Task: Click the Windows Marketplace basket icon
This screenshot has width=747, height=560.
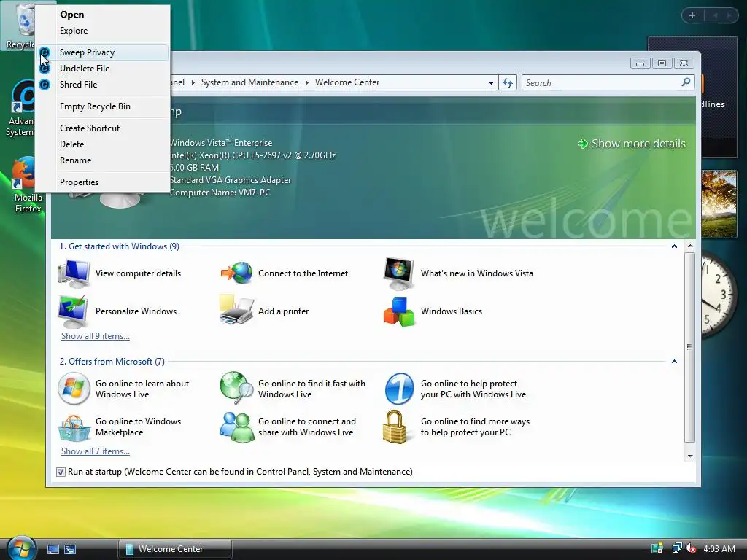Action: point(74,427)
